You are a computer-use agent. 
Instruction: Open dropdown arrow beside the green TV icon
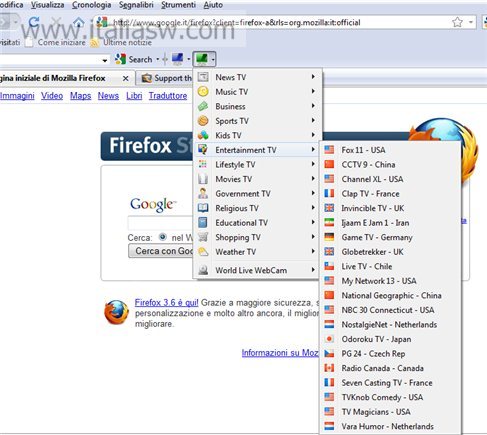point(212,60)
